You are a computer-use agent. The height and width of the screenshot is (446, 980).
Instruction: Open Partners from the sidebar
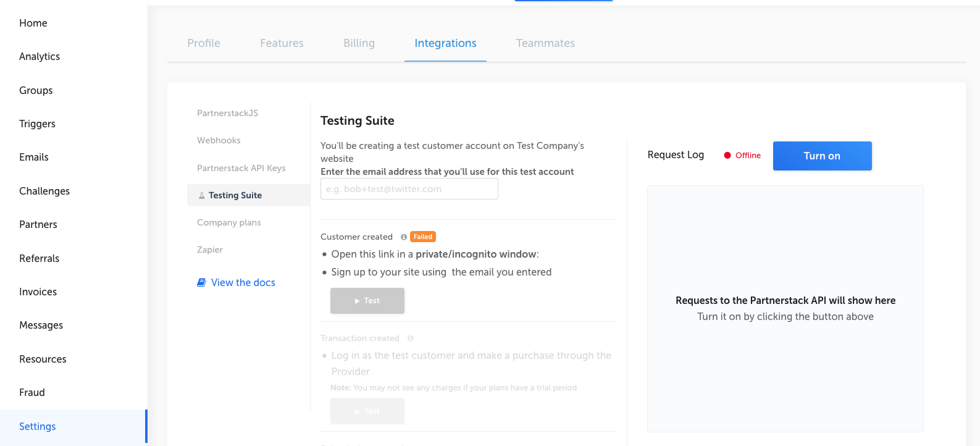pyautogui.click(x=38, y=224)
